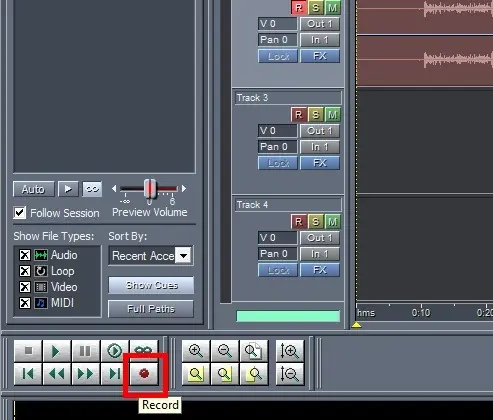Click the Track 4 name field

288,205
